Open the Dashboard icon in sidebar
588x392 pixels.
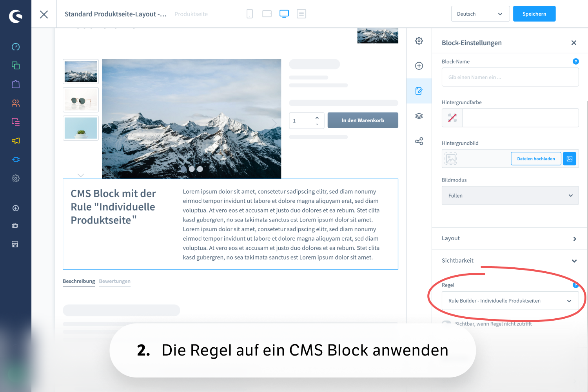[x=16, y=47]
